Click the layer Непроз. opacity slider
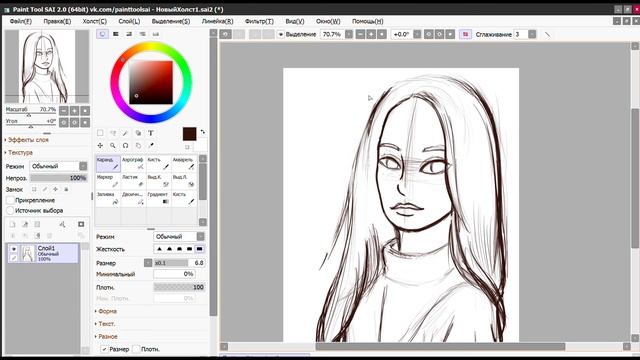The image size is (640, 360). pyautogui.click(x=59, y=178)
